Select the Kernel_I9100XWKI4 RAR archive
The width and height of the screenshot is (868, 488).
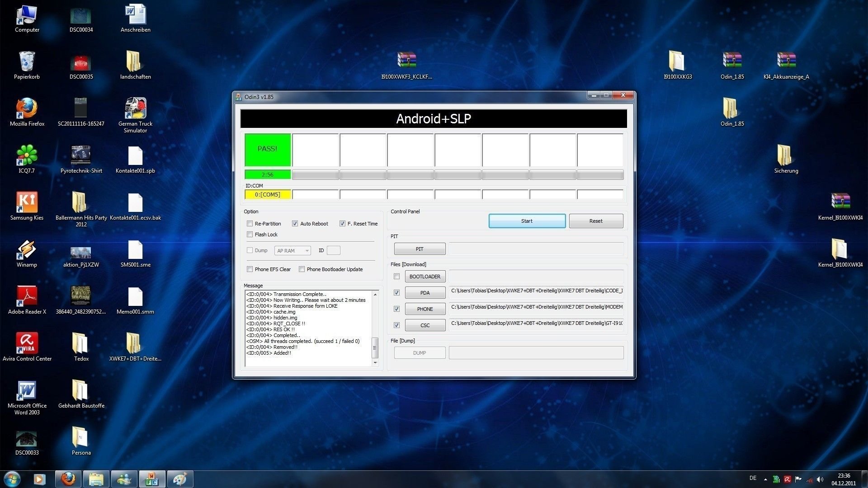point(840,206)
